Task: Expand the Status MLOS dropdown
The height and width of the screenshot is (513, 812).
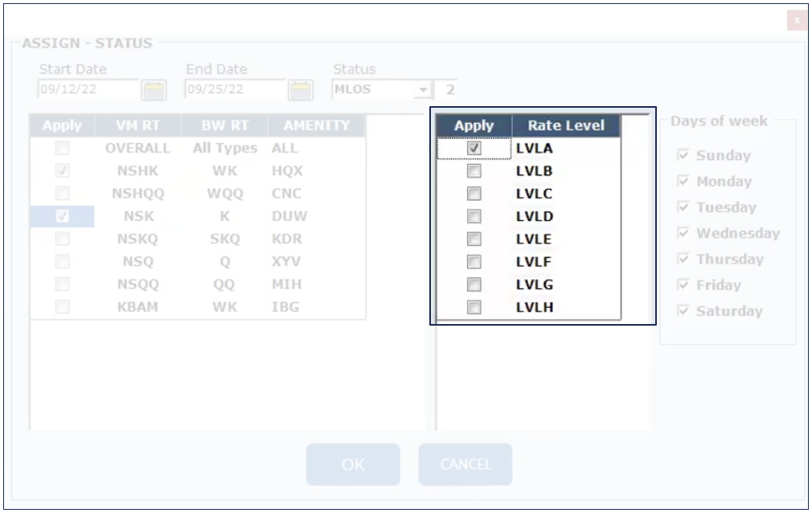Action: click(x=423, y=89)
